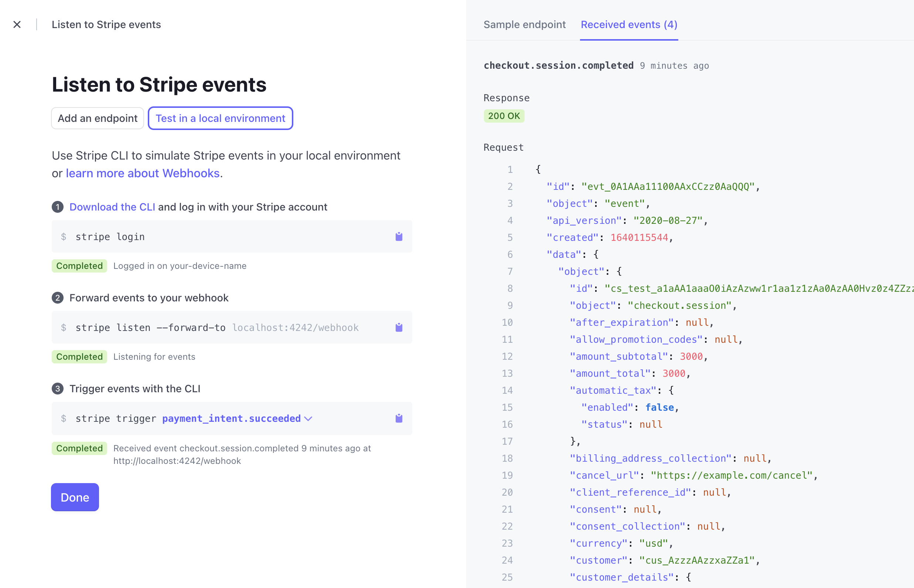This screenshot has height=588, width=914.
Task: Click the cs_test session id value
Action: 759,288
